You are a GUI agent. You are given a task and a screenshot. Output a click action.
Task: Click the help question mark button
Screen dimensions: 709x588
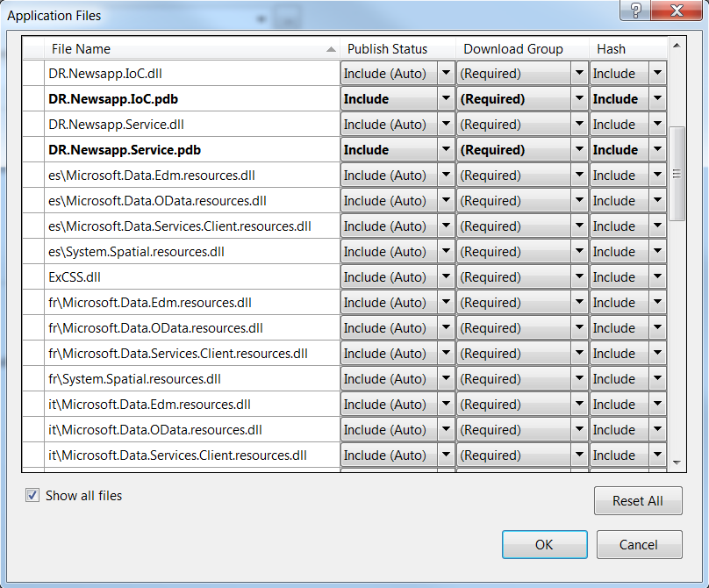635,10
